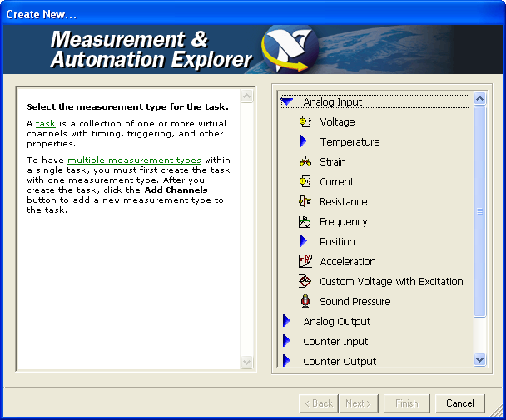This screenshot has height=420, width=506.
Task: Expand the Counter Input category arrow
Action: point(286,341)
